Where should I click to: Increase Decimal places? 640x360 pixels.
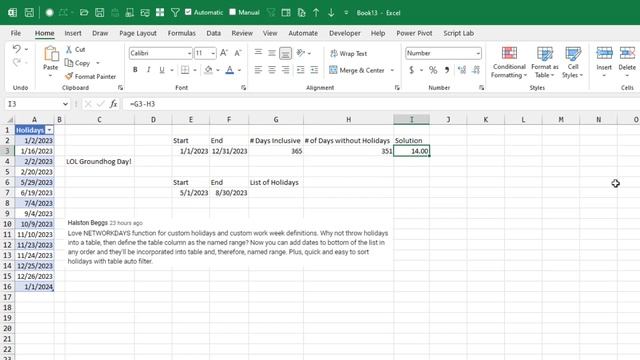(x=462, y=70)
